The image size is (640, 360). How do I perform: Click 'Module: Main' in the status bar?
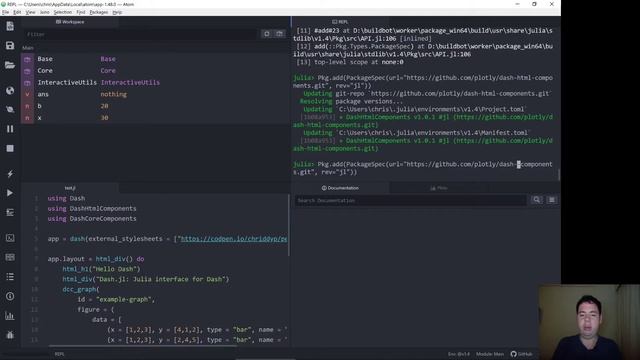point(489,354)
